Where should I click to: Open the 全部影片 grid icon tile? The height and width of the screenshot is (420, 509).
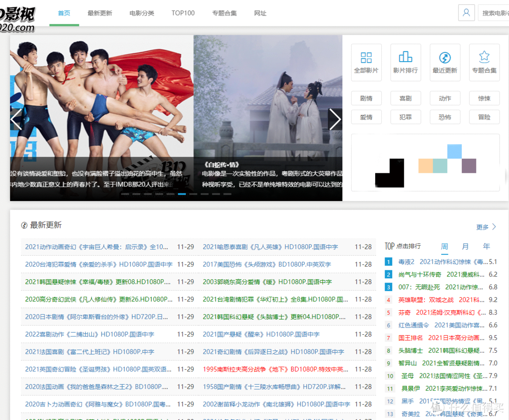point(366,62)
